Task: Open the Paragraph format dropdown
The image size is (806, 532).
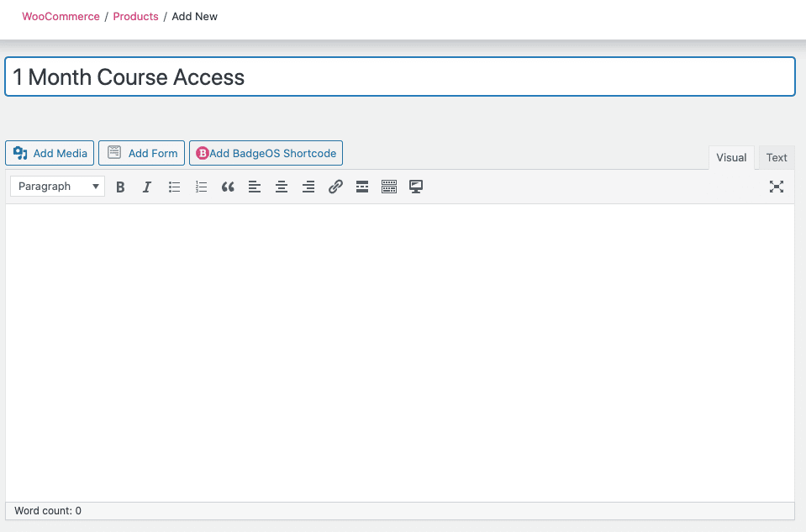Action: tap(57, 186)
